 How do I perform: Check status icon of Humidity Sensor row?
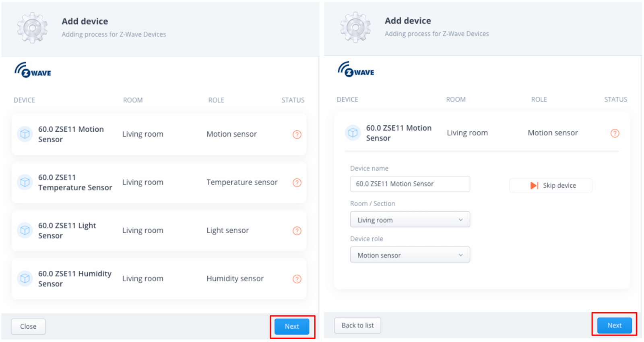click(x=297, y=279)
